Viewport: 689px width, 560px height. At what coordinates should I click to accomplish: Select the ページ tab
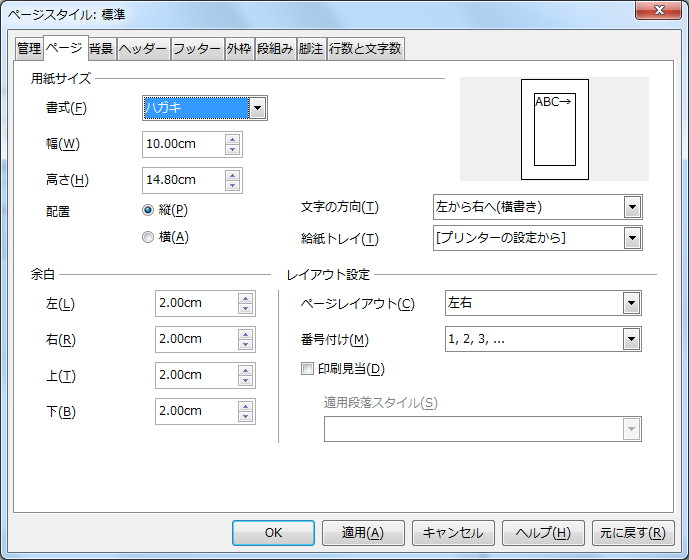click(65, 47)
